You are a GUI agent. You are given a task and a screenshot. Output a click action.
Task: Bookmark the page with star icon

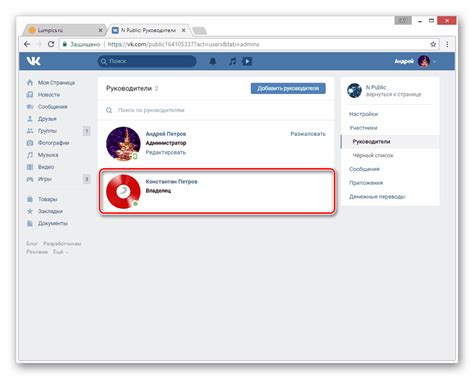click(x=433, y=44)
